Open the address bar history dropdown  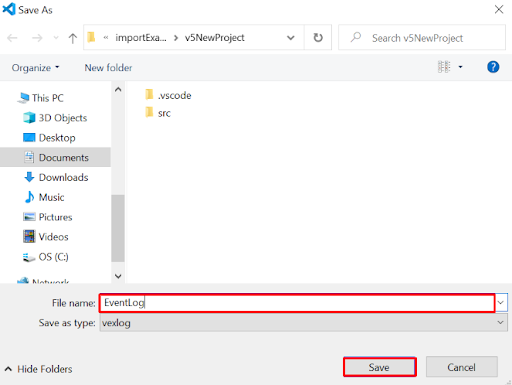291,38
